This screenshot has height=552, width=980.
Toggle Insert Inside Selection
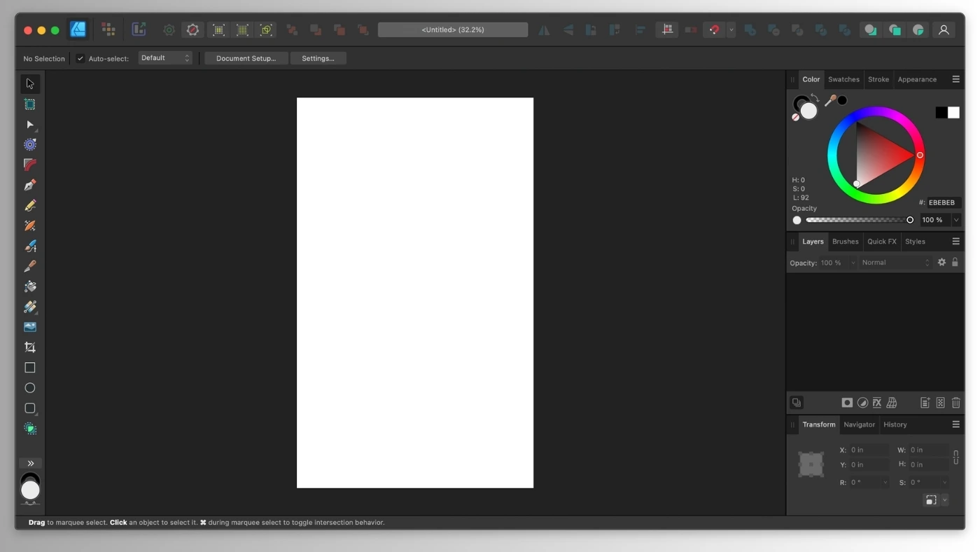tap(918, 29)
